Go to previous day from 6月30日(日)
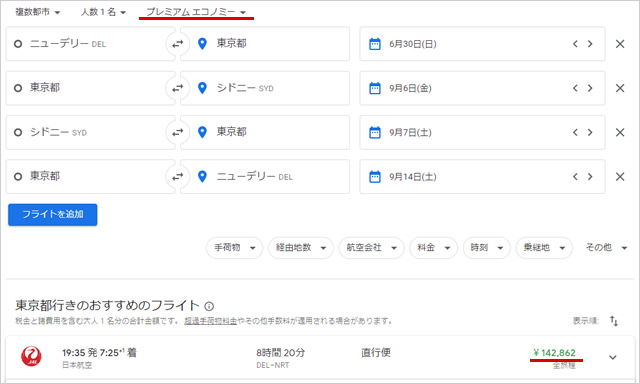The width and height of the screenshot is (640, 384). [575, 44]
